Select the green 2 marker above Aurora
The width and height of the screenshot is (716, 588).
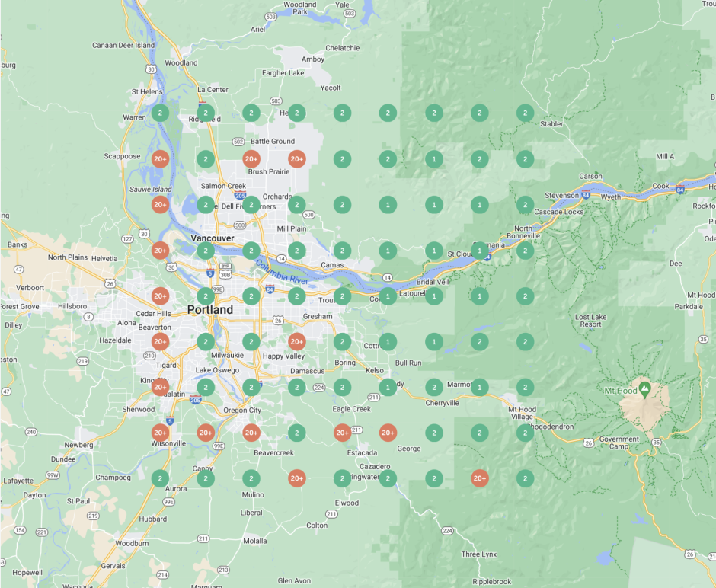tap(160, 479)
